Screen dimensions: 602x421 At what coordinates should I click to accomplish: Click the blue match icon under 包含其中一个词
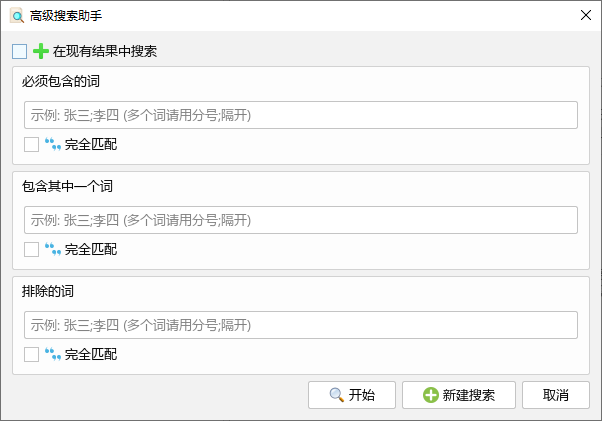tap(53, 249)
